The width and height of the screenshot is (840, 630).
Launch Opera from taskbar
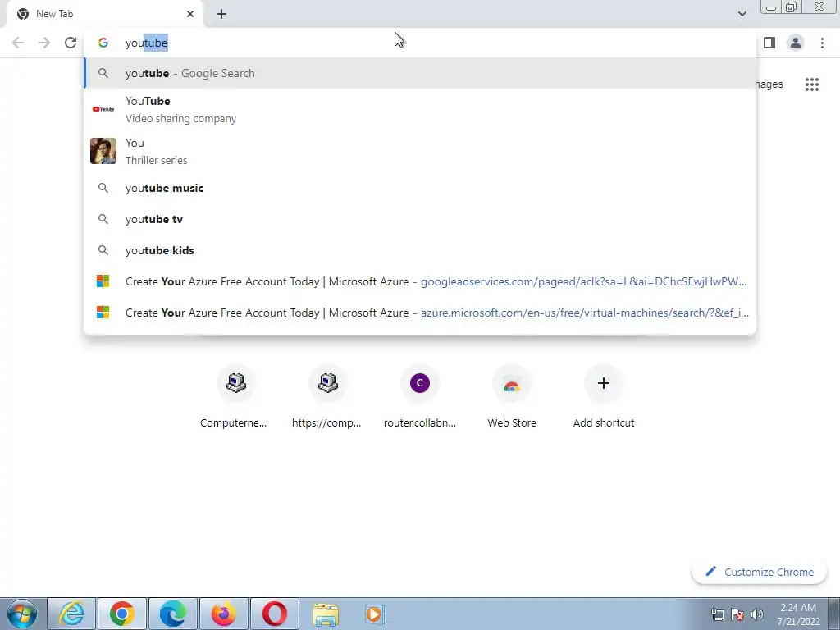coord(274,614)
